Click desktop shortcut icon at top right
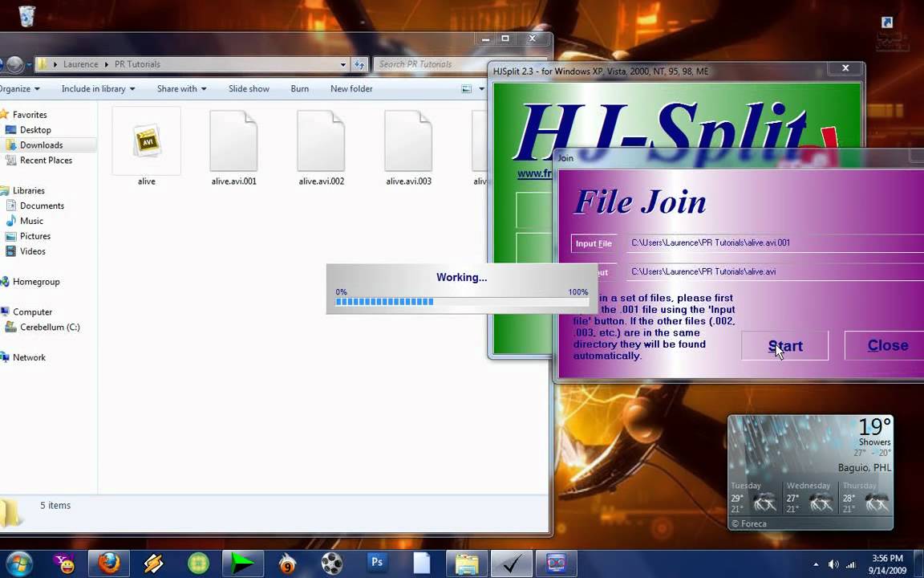This screenshot has height=578, width=924. coord(887,22)
